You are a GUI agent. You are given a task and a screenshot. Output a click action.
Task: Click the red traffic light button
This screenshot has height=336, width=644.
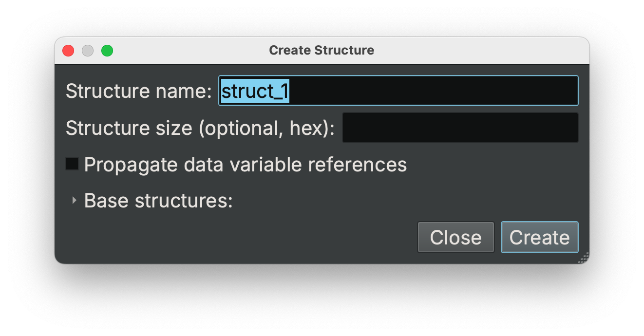click(68, 50)
